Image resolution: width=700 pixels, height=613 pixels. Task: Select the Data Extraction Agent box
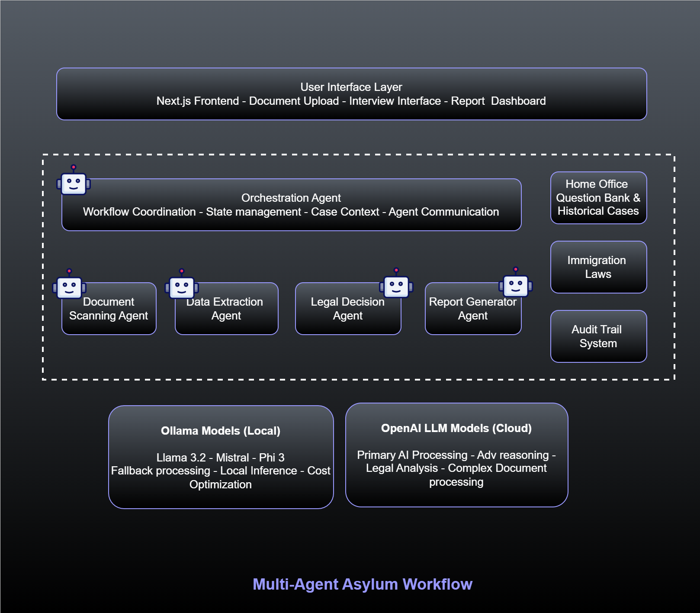click(x=226, y=309)
